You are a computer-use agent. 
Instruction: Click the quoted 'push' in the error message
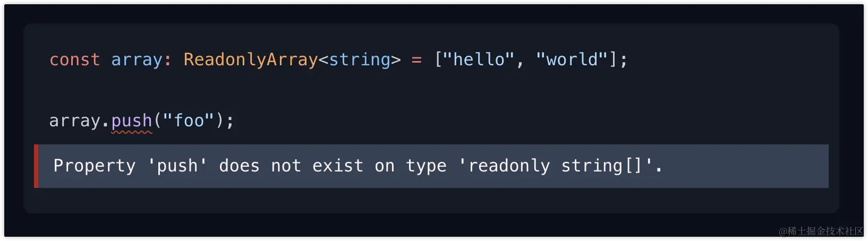pos(177,166)
